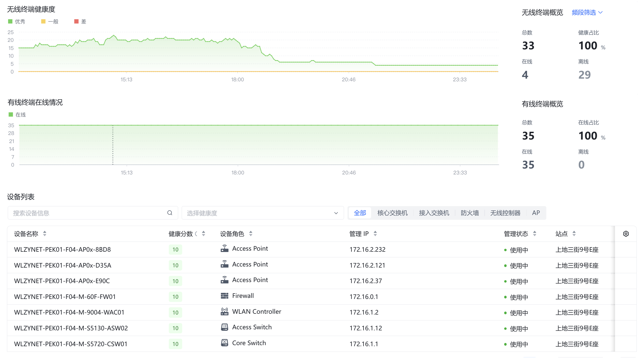
Task: Sort the table by 管理 IP column
Action: click(375, 234)
